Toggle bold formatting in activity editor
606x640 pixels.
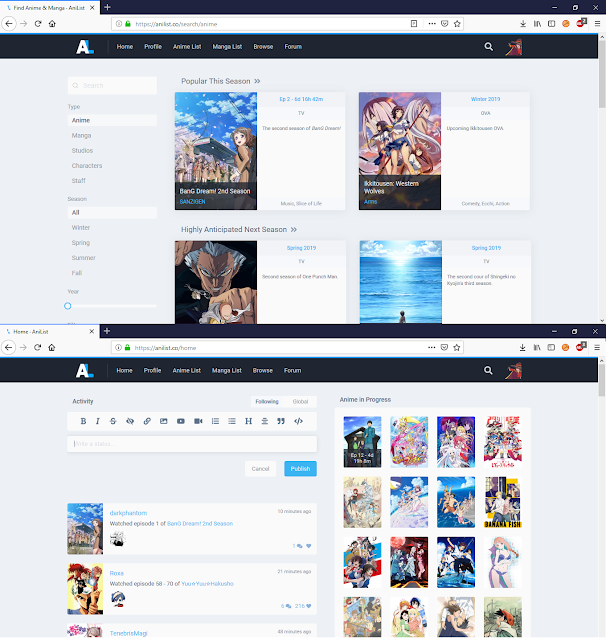[x=83, y=421]
